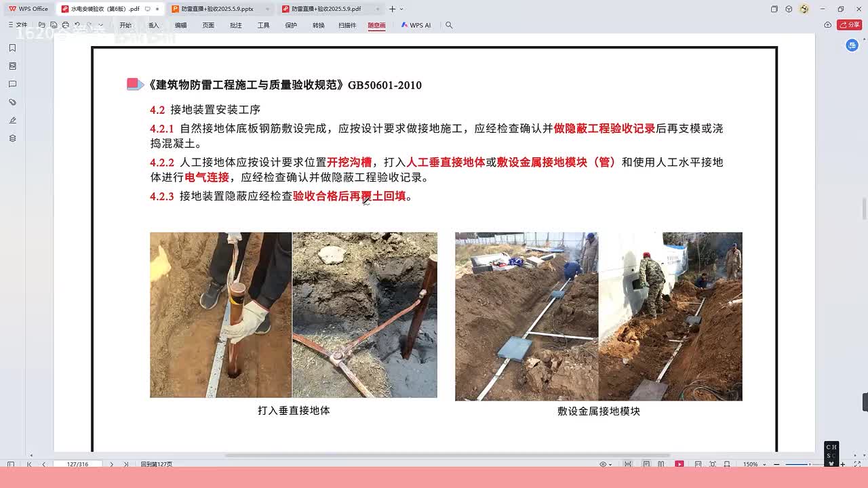This screenshot has width=868, height=488.
Task: Adjust the zoom slider in status bar
Action: click(810, 464)
